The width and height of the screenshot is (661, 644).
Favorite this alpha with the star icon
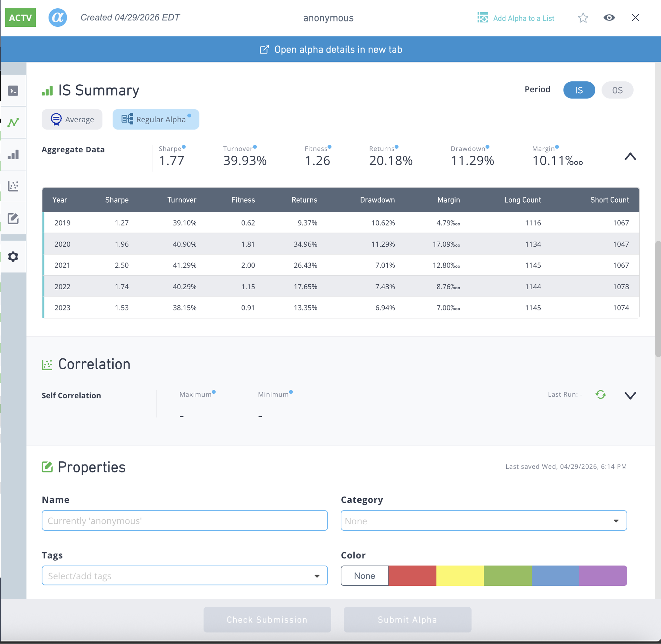click(x=583, y=18)
